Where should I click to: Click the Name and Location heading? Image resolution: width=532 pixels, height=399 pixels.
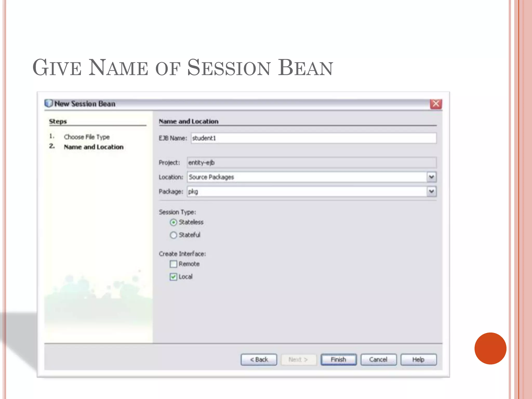pyautogui.click(x=189, y=121)
